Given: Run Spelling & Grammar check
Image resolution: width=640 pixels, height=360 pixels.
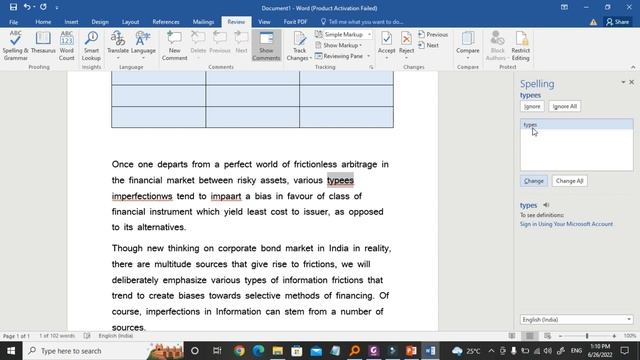Looking at the screenshot, I should pyautogui.click(x=15, y=46).
